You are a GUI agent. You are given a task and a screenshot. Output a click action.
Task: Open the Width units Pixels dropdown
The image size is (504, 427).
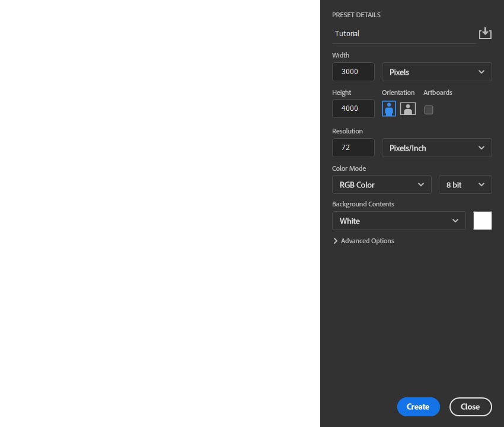(437, 72)
